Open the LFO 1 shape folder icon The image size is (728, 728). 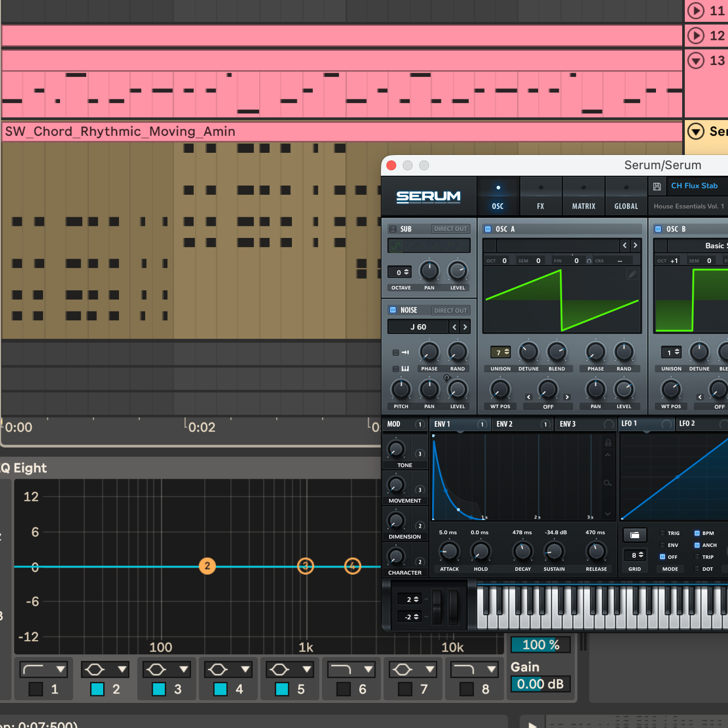point(635,535)
